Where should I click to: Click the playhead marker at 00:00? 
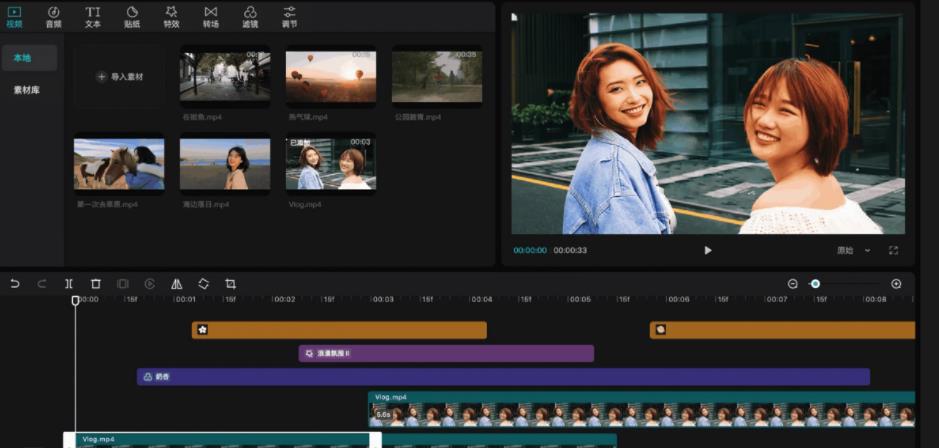pyautogui.click(x=75, y=300)
